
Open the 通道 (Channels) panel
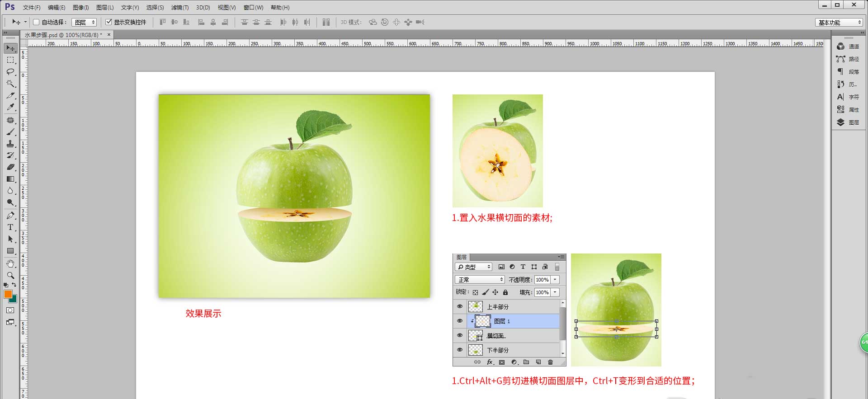[848, 47]
